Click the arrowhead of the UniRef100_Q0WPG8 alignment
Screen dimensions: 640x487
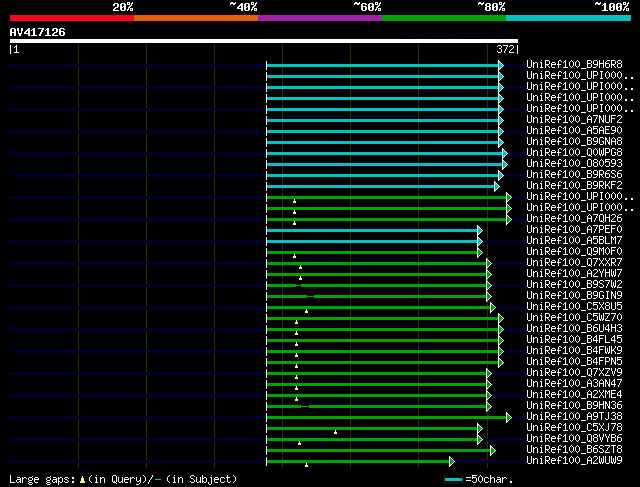tap(505, 153)
